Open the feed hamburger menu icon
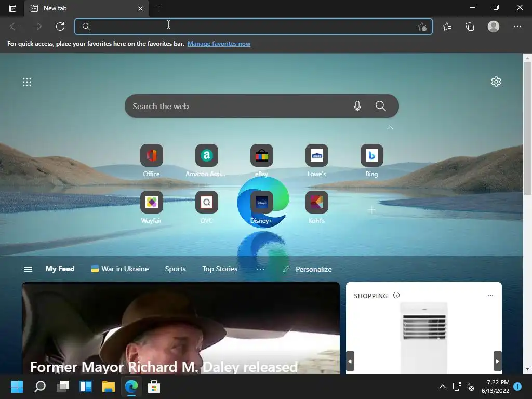Screen dimensions: 532x399 [28, 269]
